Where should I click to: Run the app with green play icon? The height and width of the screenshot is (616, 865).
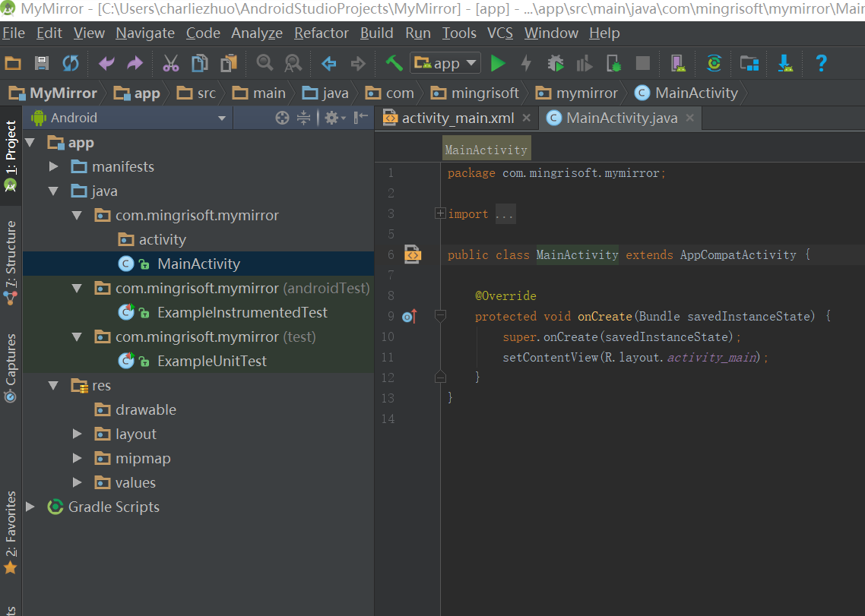pos(498,63)
